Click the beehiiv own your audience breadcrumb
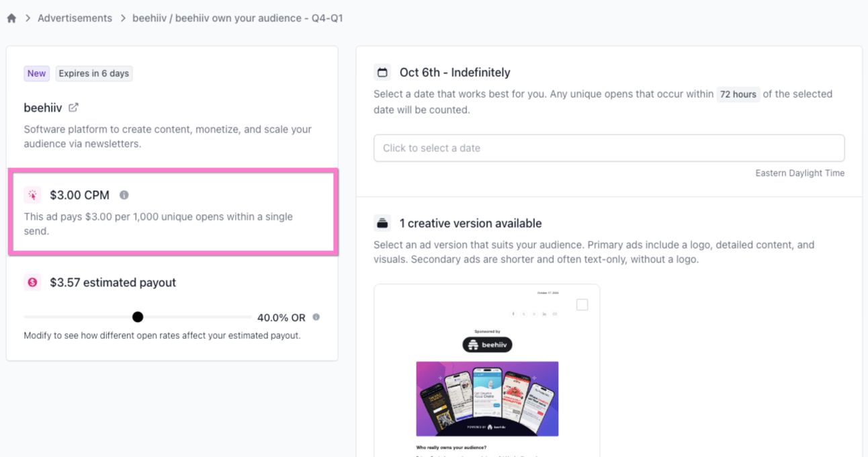Image resolution: width=868 pixels, height=457 pixels. [238, 18]
